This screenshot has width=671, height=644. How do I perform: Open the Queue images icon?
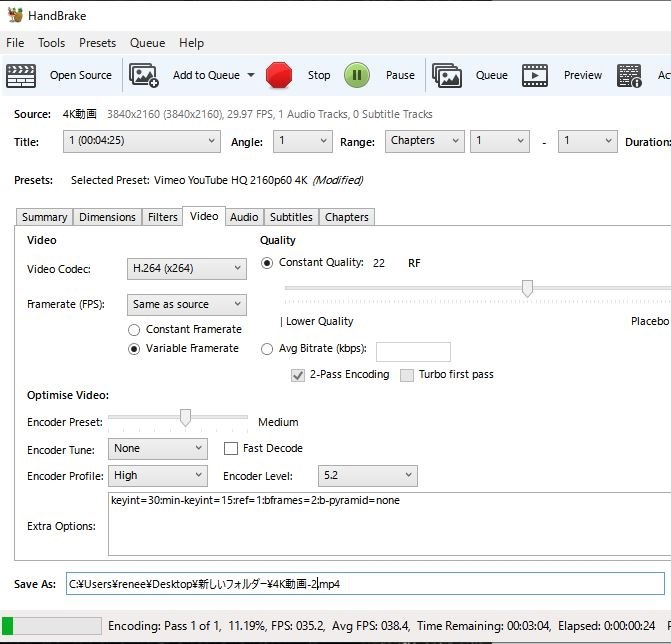pyautogui.click(x=447, y=76)
